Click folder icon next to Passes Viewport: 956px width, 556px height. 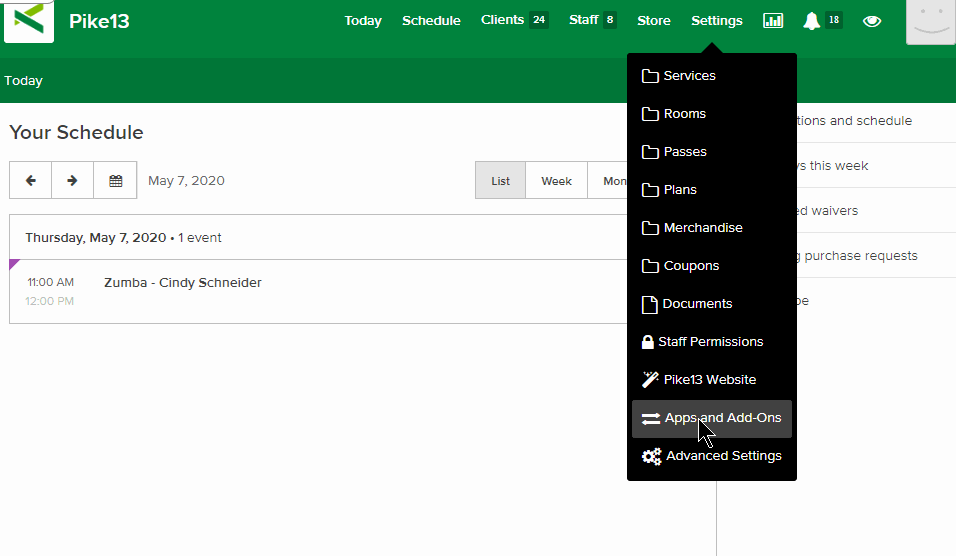tap(650, 152)
